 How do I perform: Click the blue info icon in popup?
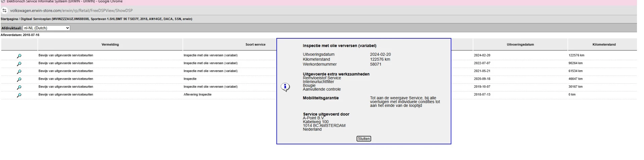click(x=285, y=87)
